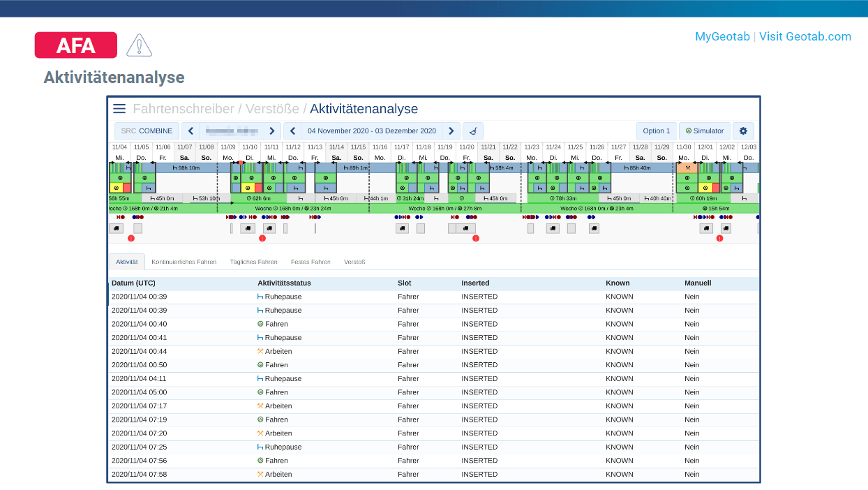
Task: Select the 2020/11/04 05:00 Fahren row
Action: [x=434, y=392]
